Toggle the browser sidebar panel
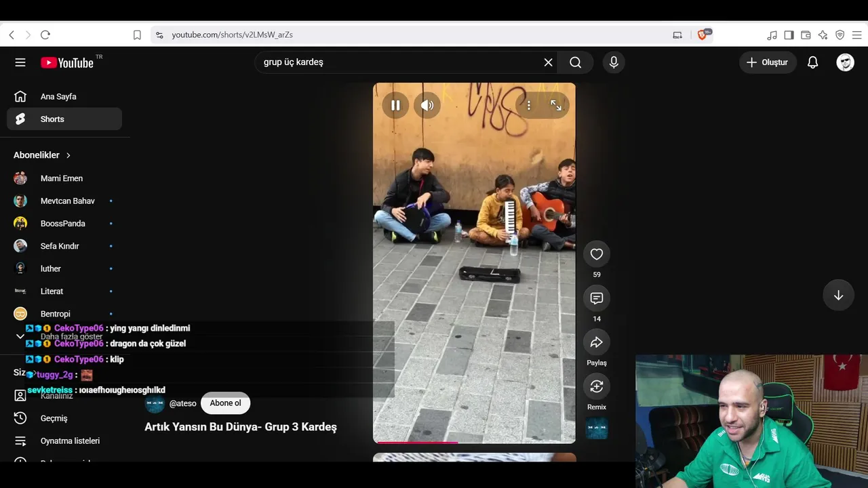 point(789,35)
